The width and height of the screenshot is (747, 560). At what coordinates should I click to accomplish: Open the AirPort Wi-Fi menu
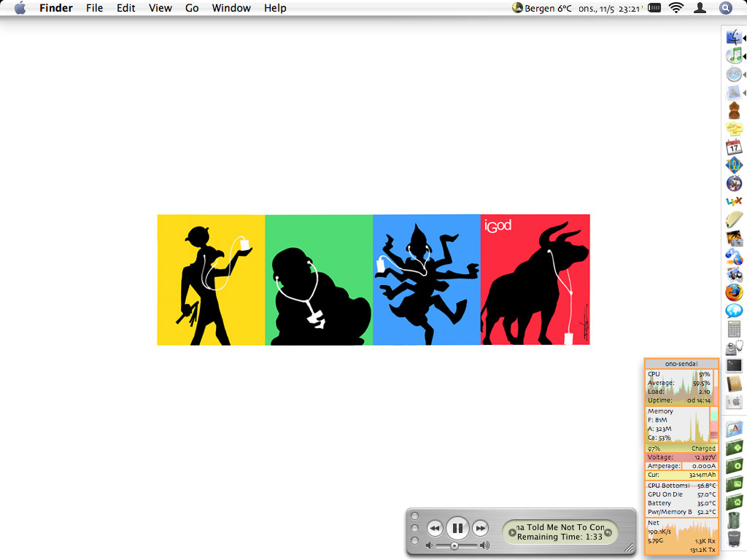pos(676,8)
